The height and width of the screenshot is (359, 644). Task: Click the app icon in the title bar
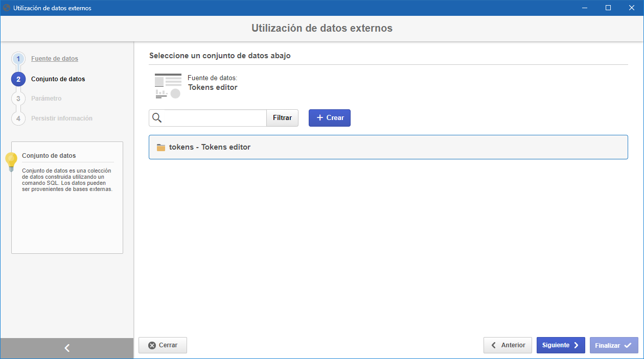[7, 8]
